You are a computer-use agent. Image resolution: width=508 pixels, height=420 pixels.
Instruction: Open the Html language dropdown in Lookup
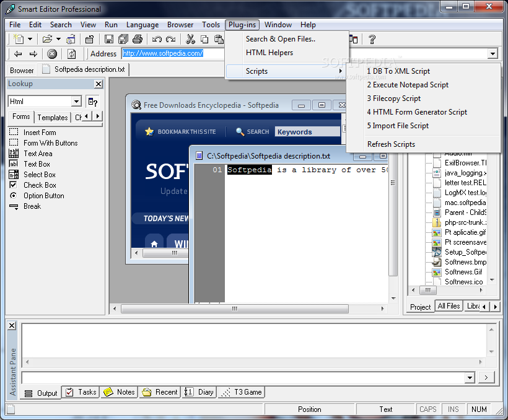(x=76, y=102)
